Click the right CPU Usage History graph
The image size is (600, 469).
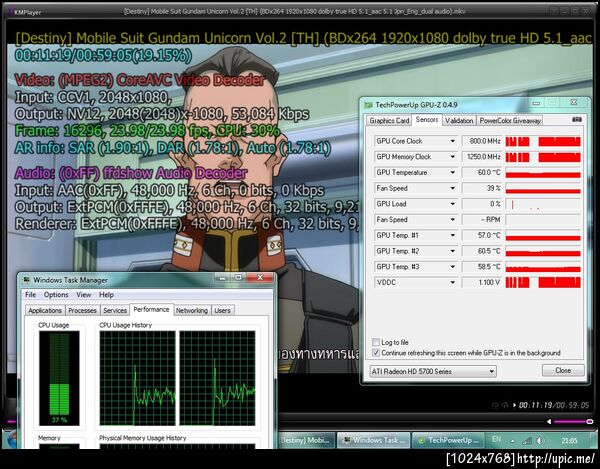[217, 378]
